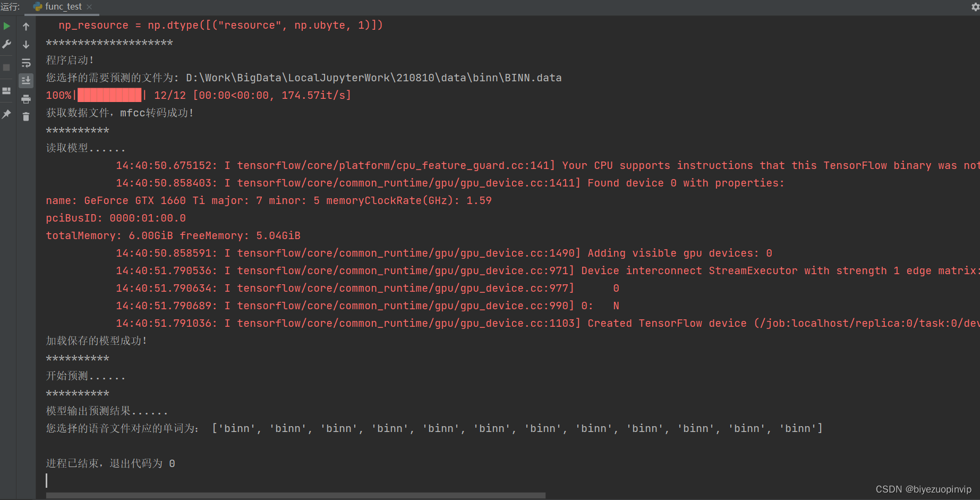Screen dimensions: 980x500
Task: Click the gpu_device.cc:1103 Created TensorFlow device line
Action: click(548, 324)
